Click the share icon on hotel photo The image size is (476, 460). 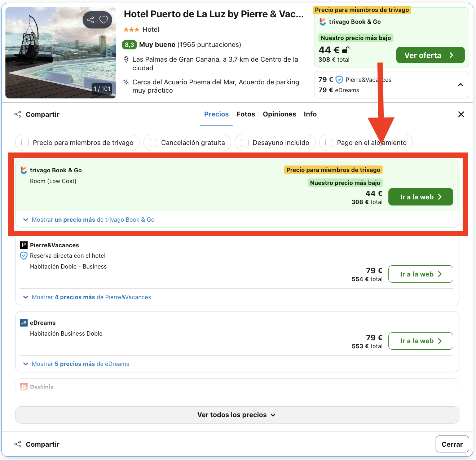pyautogui.click(x=91, y=20)
